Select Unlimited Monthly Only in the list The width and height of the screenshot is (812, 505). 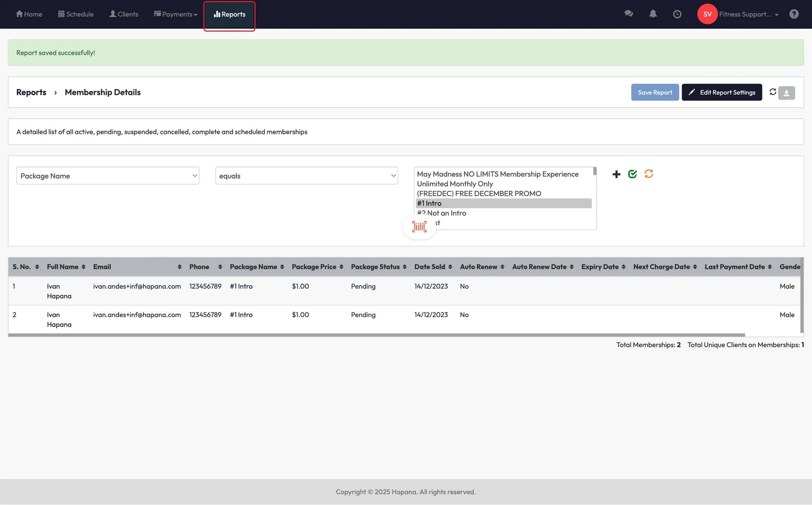pyautogui.click(x=455, y=184)
